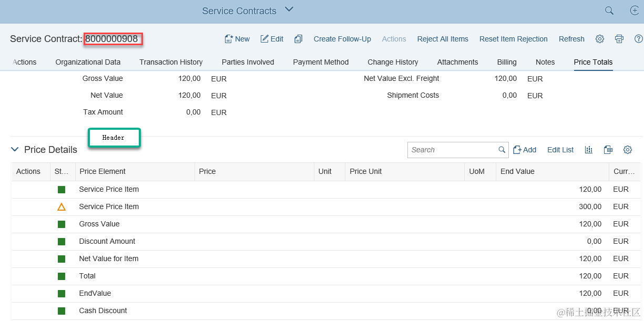Select the partially visible Actions tab
The height and width of the screenshot is (321, 644).
pyautogui.click(x=24, y=62)
